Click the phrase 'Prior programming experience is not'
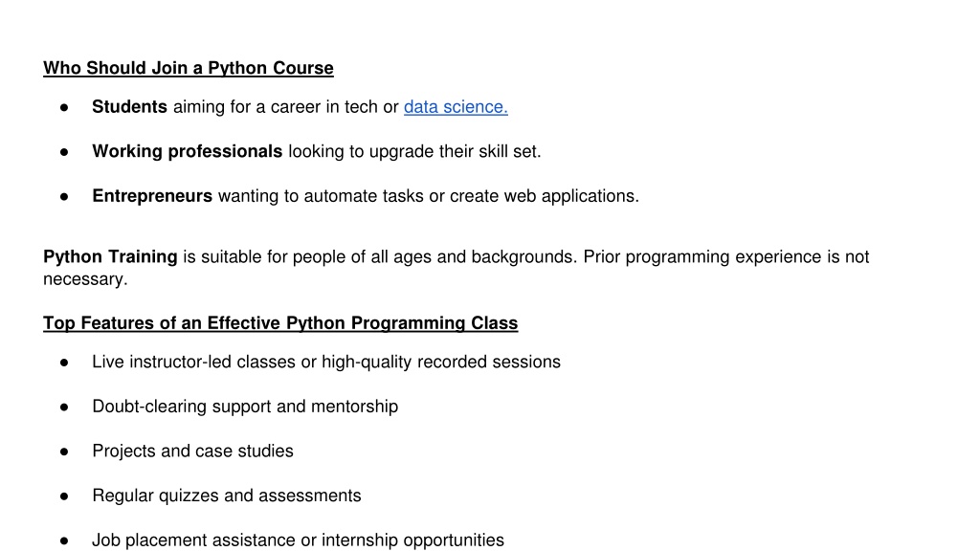This screenshot has height=551, width=980. 726,256
